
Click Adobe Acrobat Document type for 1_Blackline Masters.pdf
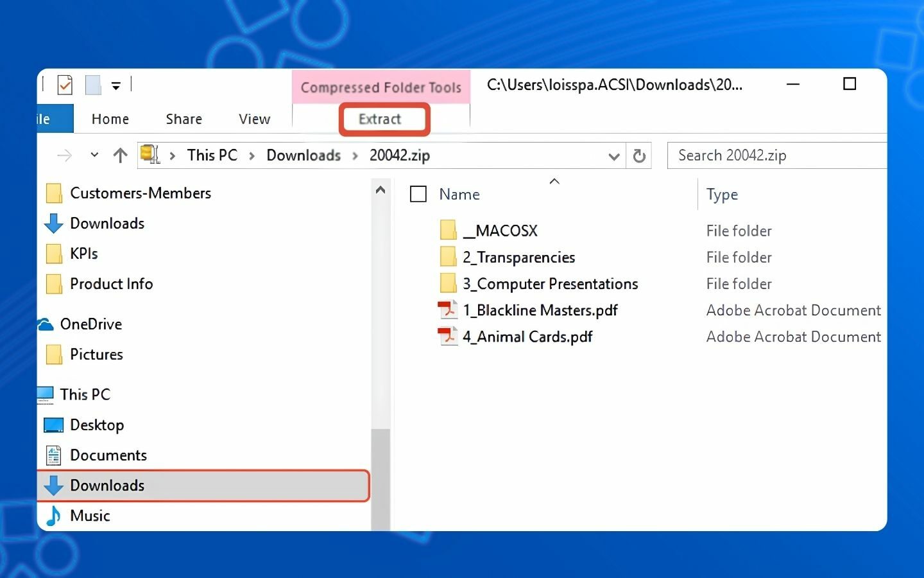coord(794,310)
